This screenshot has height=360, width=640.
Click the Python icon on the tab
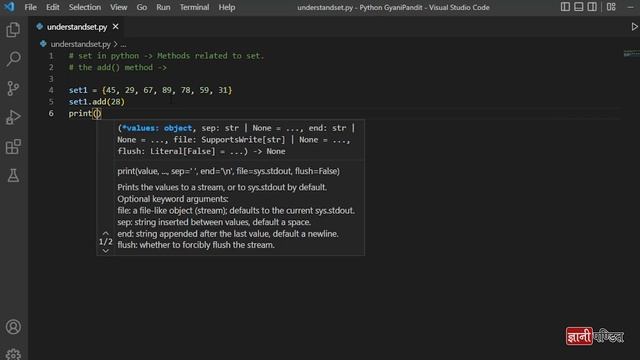tap(40, 27)
